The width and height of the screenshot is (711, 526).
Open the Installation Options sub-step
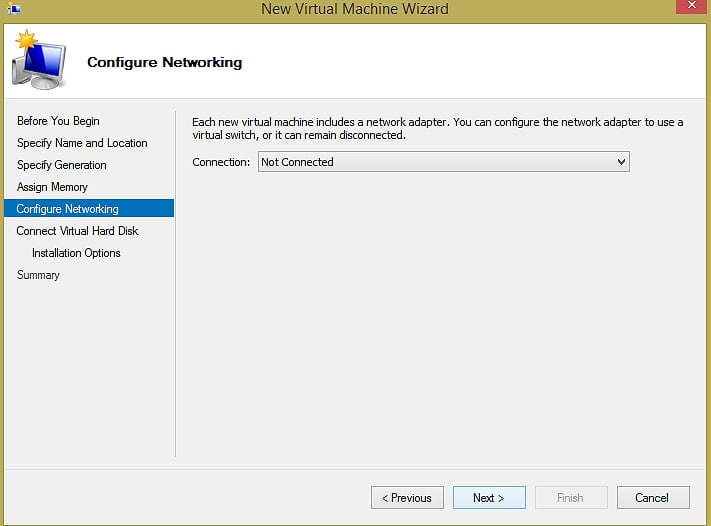(76, 253)
